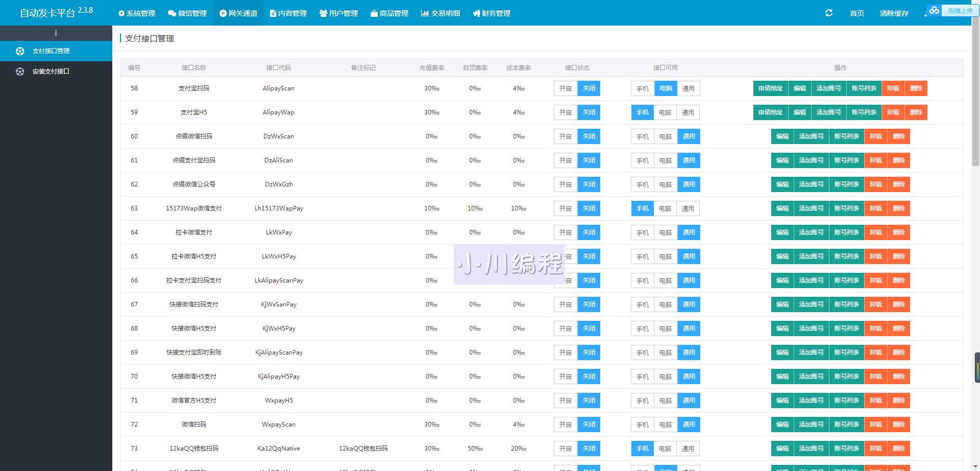Click the Lh15173WapPay code cell
This screenshot has height=471, width=980.
(279, 208)
